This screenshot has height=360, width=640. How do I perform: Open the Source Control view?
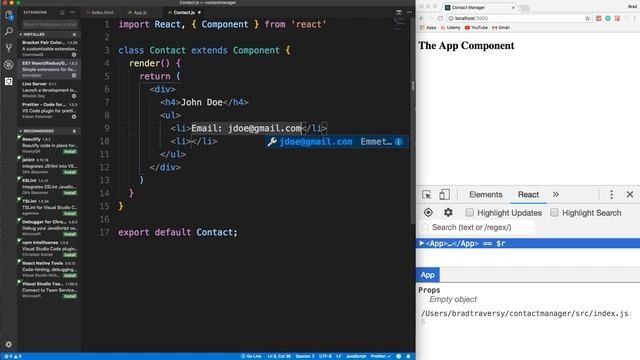(x=9, y=48)
